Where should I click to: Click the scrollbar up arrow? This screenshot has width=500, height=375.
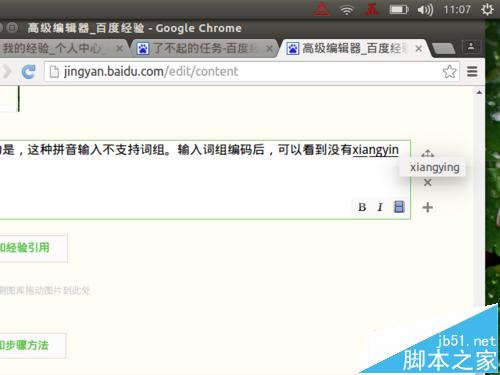tap(479, 92)
